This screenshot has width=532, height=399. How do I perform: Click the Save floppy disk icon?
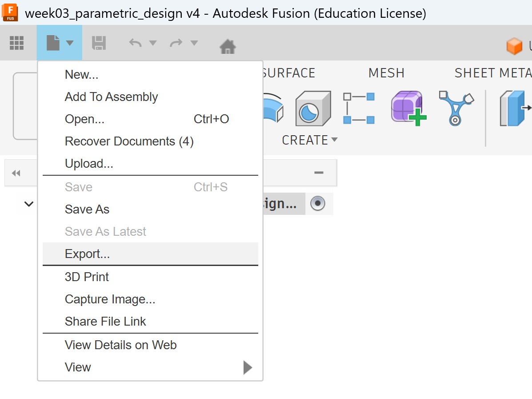pos(98,43)
